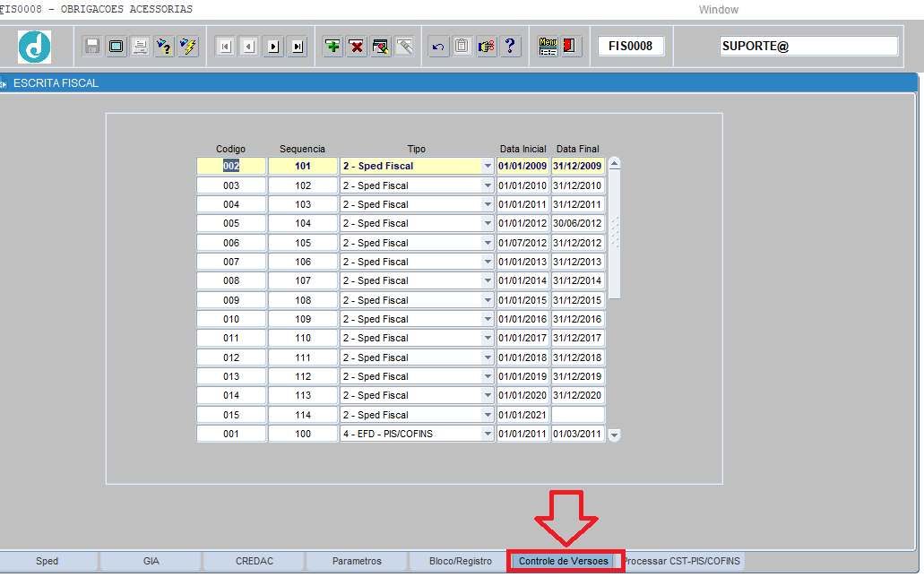The width and height of the screenshot is (924, 577).
Task: Click Data Inicial 01/01/2014 field
Action: coord(522,280)
